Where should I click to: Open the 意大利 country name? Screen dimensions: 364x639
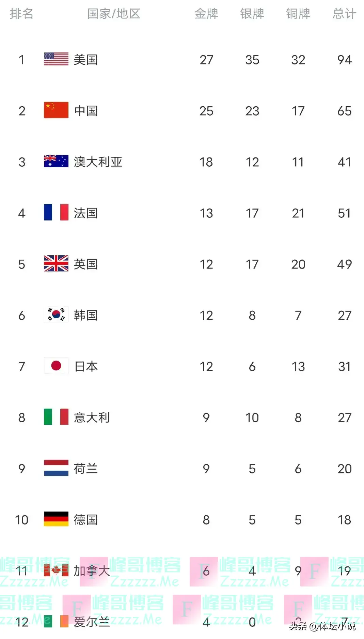(92, 417)
